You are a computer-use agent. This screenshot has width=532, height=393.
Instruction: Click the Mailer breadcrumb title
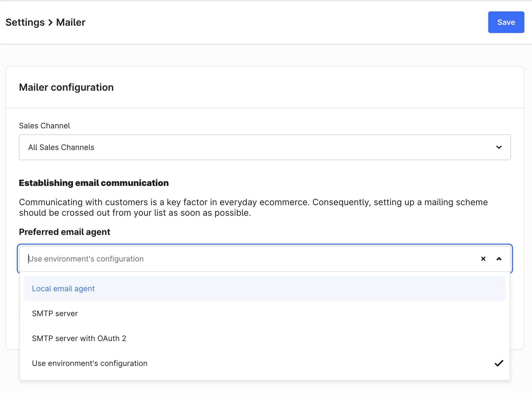71,22
